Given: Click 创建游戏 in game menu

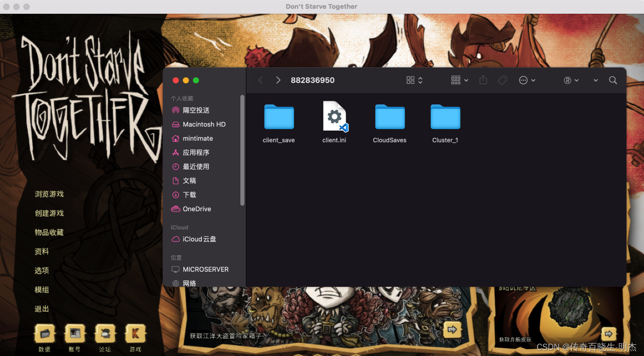Looking at the screenshot, I should click(x=49, y=214).
